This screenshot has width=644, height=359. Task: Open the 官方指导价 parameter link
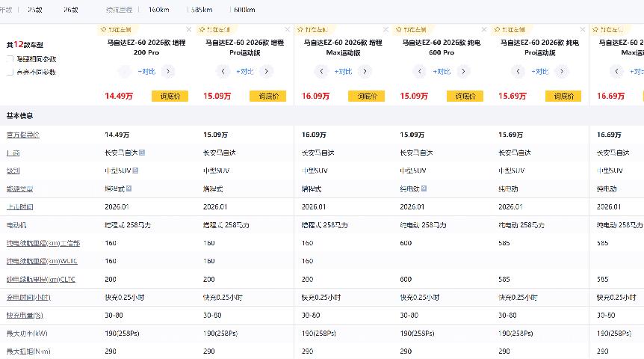pyautogui.click(x=23, y=135)
